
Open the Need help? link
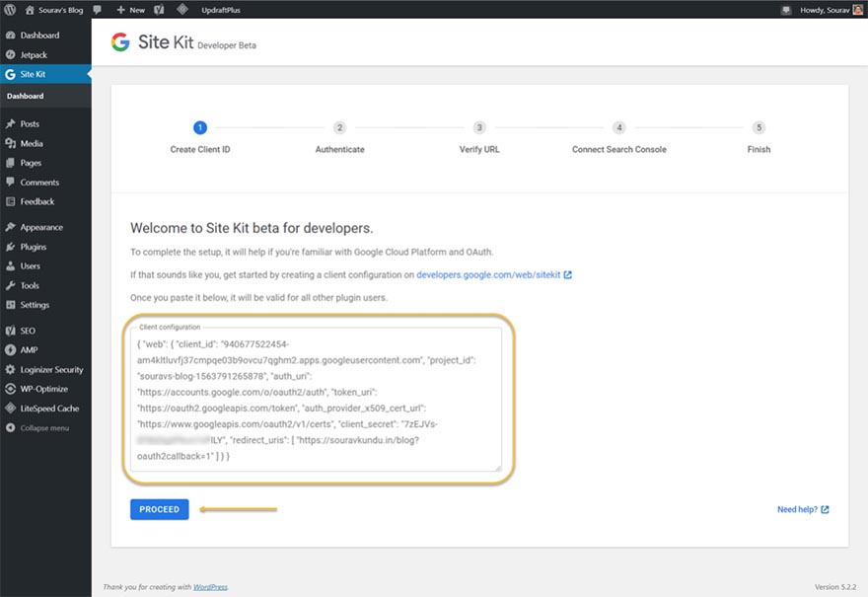(803, 509)
